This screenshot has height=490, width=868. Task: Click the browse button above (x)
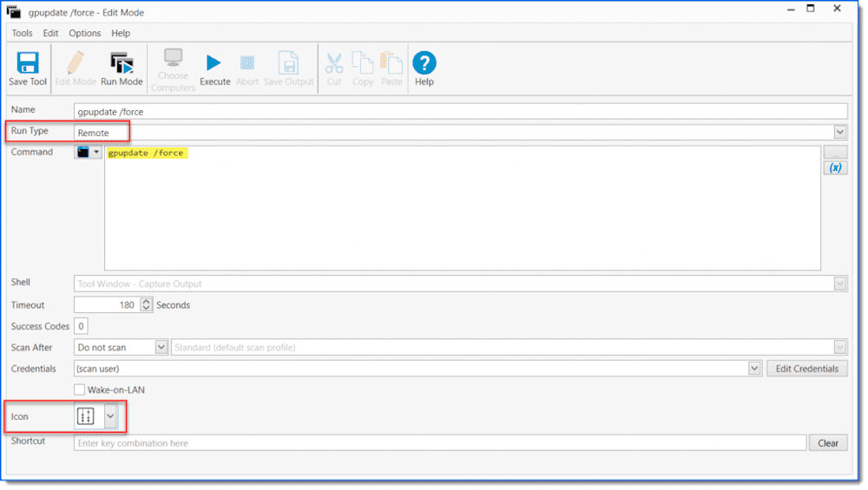(835, 152)
